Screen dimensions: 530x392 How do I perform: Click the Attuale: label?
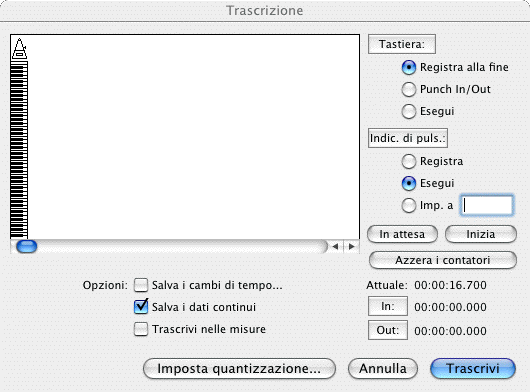coord(387,285)
